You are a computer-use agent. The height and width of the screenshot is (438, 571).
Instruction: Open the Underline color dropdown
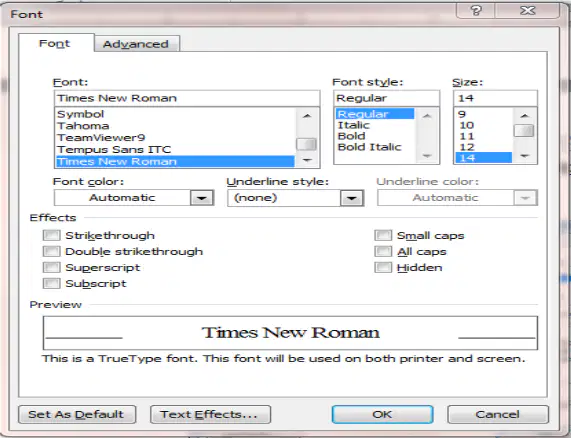[525, 198]
